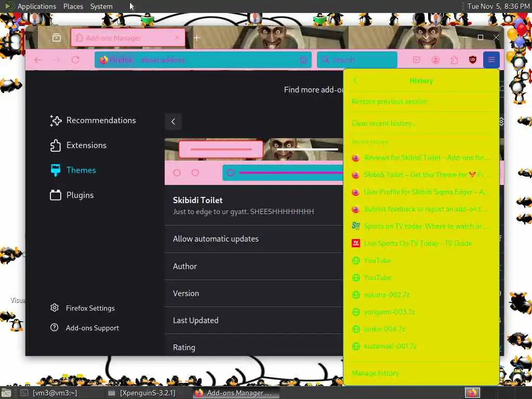The image size is (532, 399).
Task: Click the Search box in toolbar
Action: click(357, 60)
